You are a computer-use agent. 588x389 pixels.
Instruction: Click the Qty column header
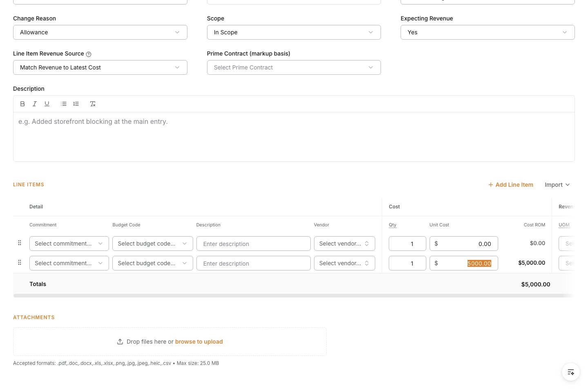392,225
